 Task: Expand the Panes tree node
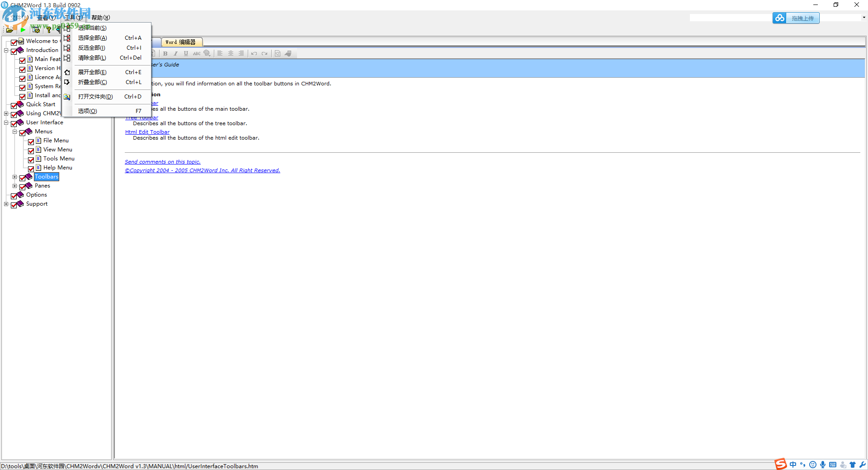(15, 186)
